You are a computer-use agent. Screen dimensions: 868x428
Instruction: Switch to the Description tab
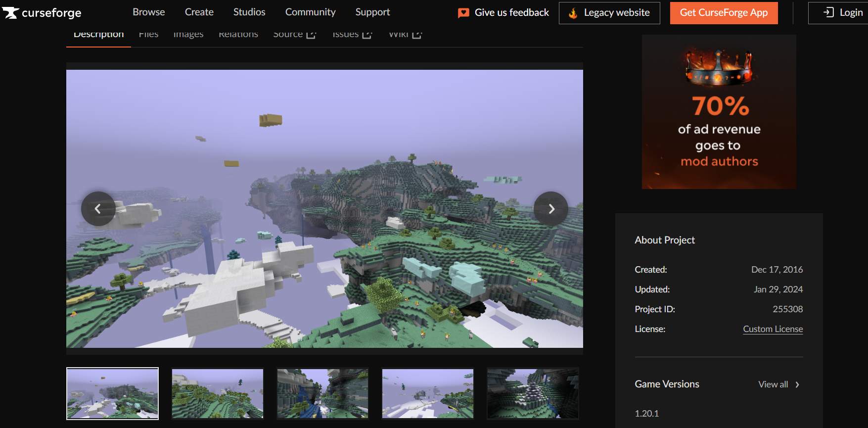(99, 35)
